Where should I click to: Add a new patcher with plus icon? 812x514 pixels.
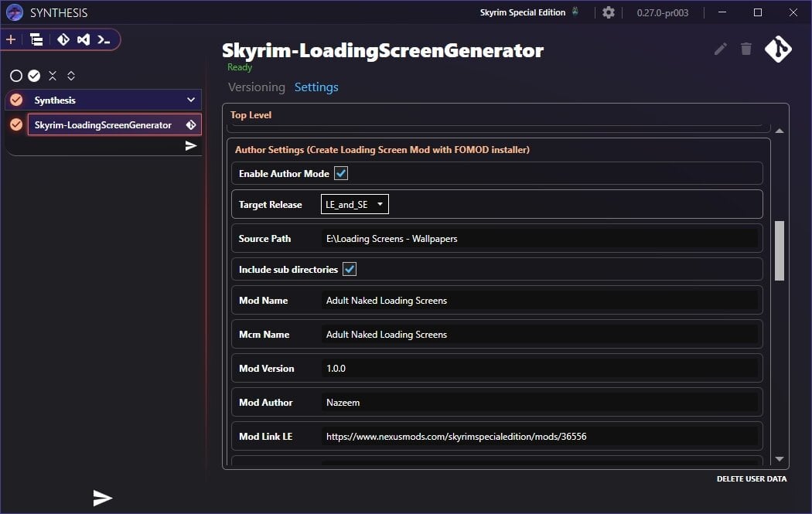point(11,39)
